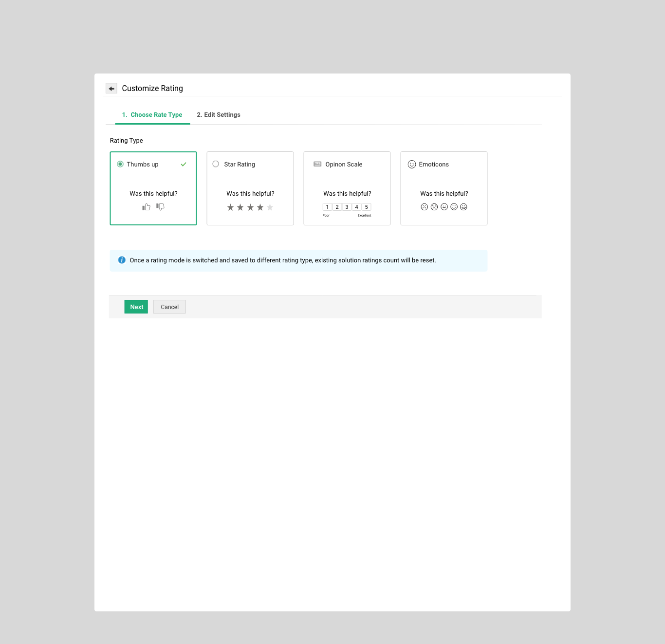Click the Excellent label under scale
665x644 pixels.
(x=364, y=216)
